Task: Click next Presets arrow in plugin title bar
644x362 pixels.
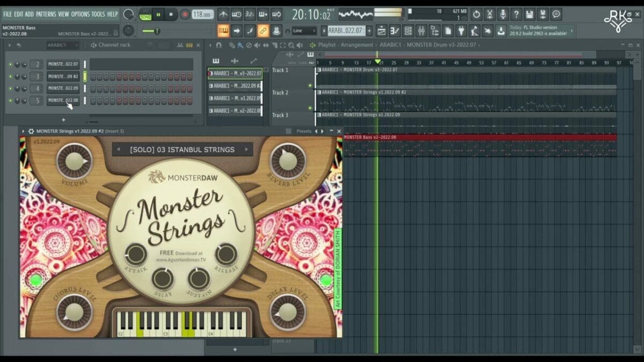Action: click(322, 131)
